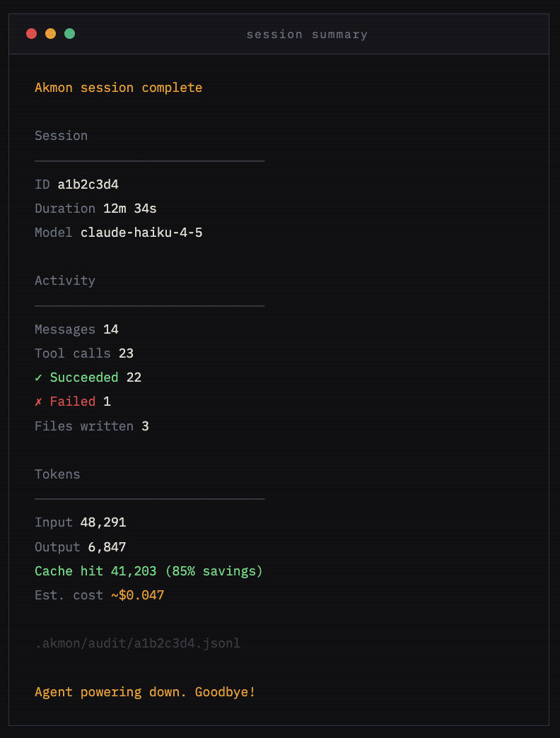Click the red X beside Failed
The image size is (560, 738).
click(38, 402)
